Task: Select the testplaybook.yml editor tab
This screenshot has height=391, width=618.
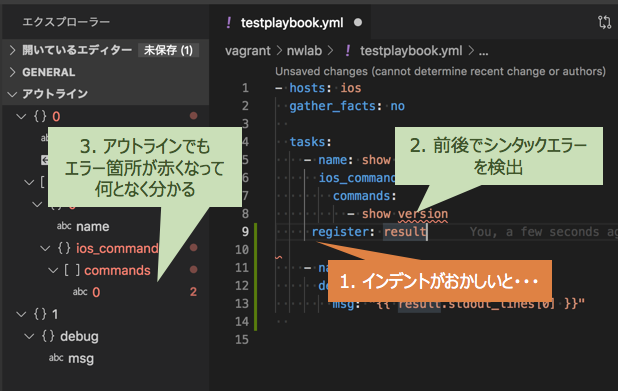Action: coord(290,22)
